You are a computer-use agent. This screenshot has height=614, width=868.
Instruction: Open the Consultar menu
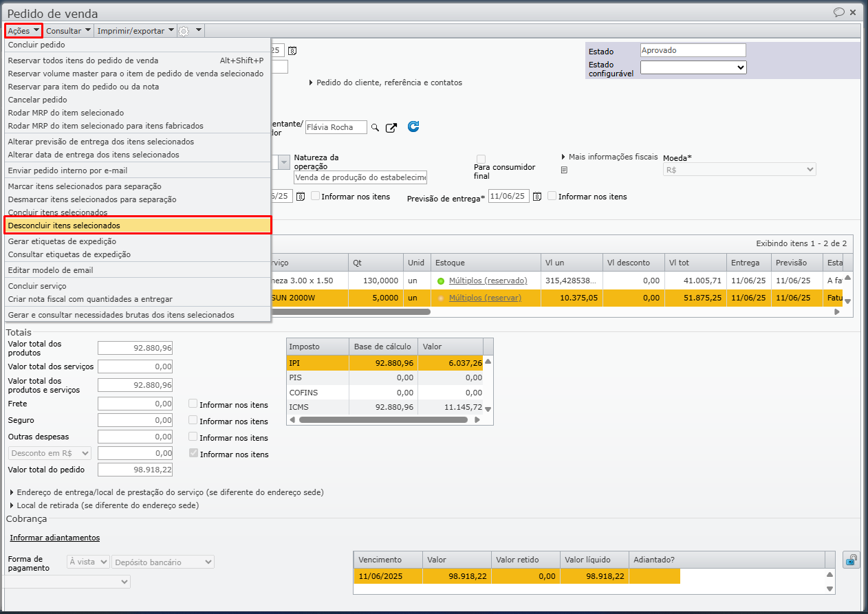(x=68, y=31)
